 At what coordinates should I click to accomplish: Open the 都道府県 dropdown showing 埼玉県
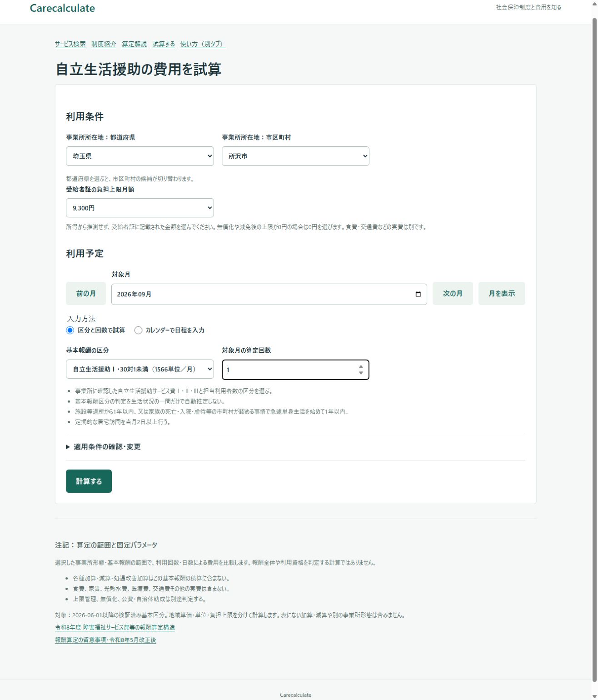(x=140, y=156)
